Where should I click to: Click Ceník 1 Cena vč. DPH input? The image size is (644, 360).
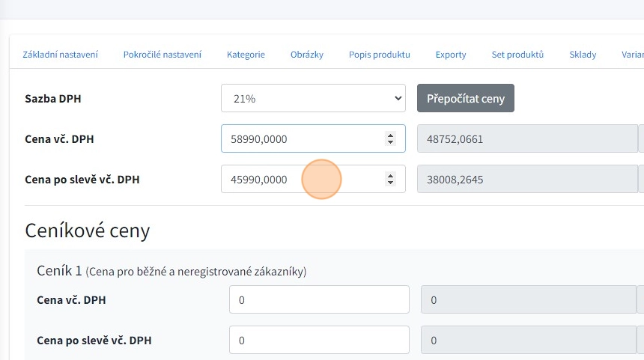coord(319,299)
